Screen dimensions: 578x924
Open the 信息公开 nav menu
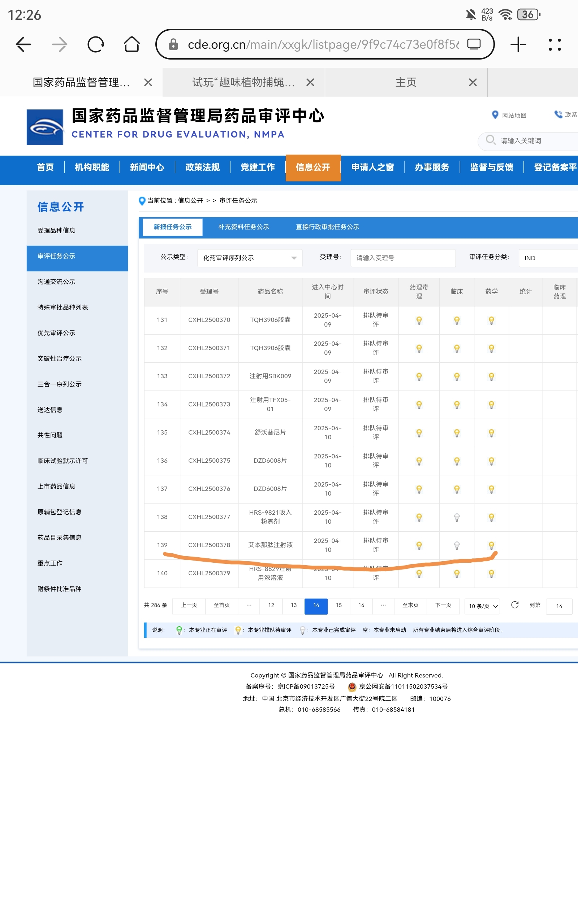(x=313, y=167)
